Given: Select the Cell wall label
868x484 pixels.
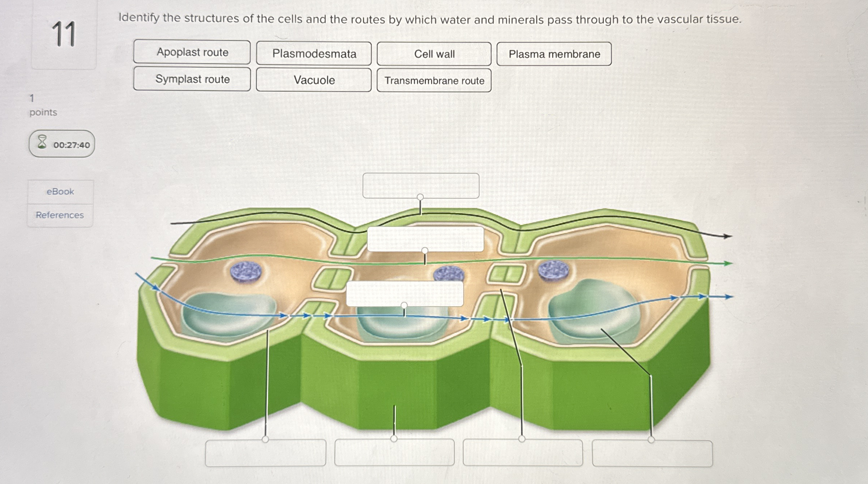Looking at the screenshot, I should [434, 54].
